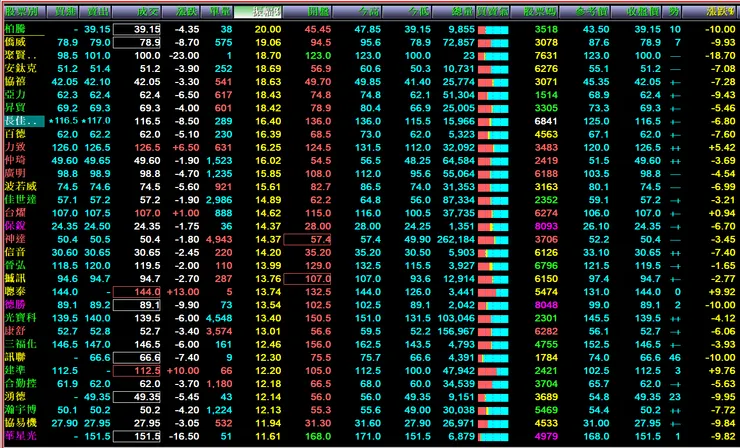Select the 瀚宇博 stock name

tap(20, 410)
